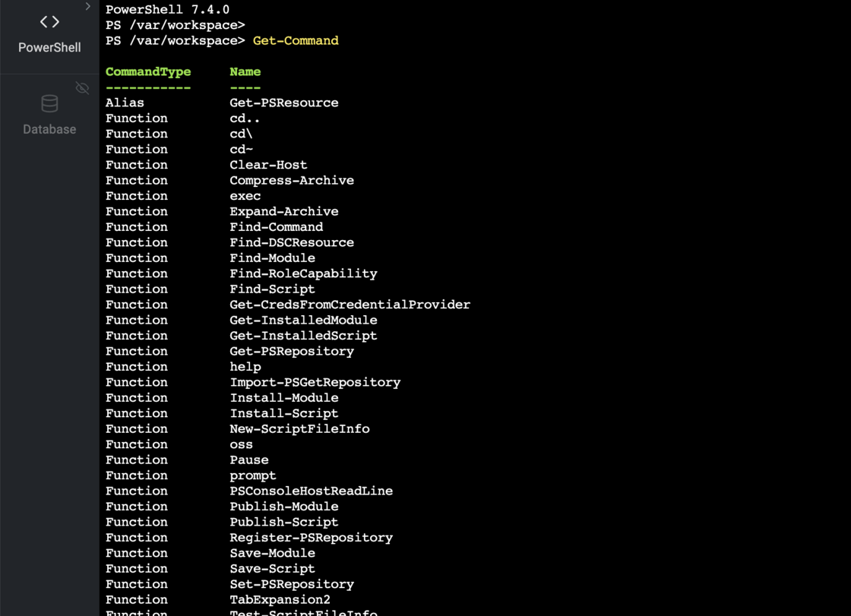
Task: Click the Register-PSRepository entry
Action: click(311, 537)
